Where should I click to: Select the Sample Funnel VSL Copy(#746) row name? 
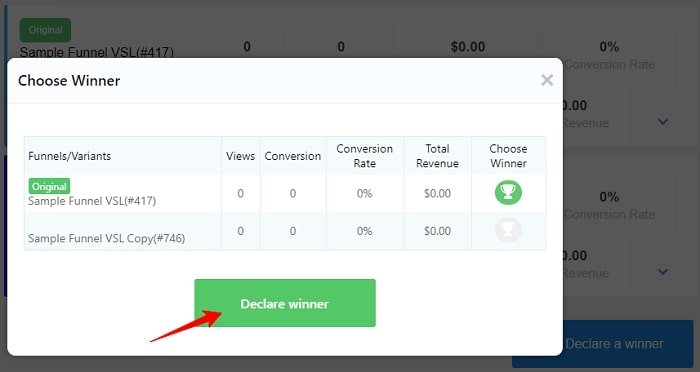click(x=106, y=238)
